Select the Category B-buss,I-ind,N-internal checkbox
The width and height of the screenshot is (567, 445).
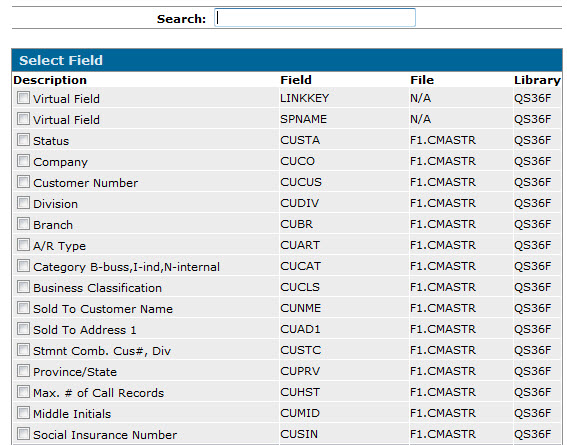(x=24, y=266)
